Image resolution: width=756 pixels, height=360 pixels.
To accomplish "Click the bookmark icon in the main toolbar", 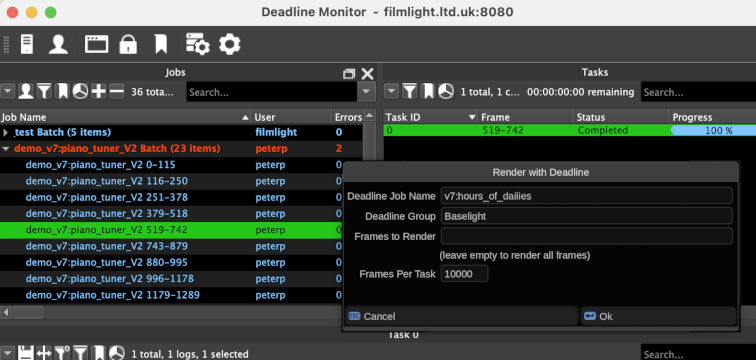I will 161,44.
